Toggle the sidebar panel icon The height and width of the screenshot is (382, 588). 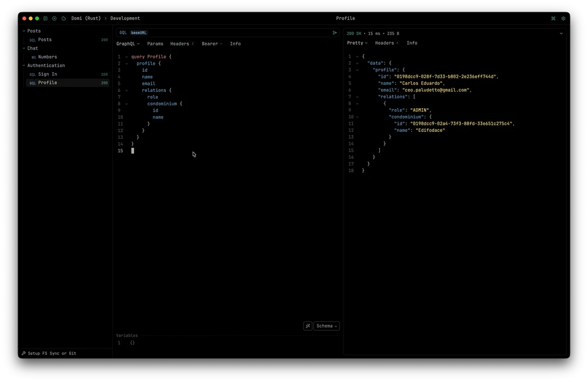[x=45, y=18]
